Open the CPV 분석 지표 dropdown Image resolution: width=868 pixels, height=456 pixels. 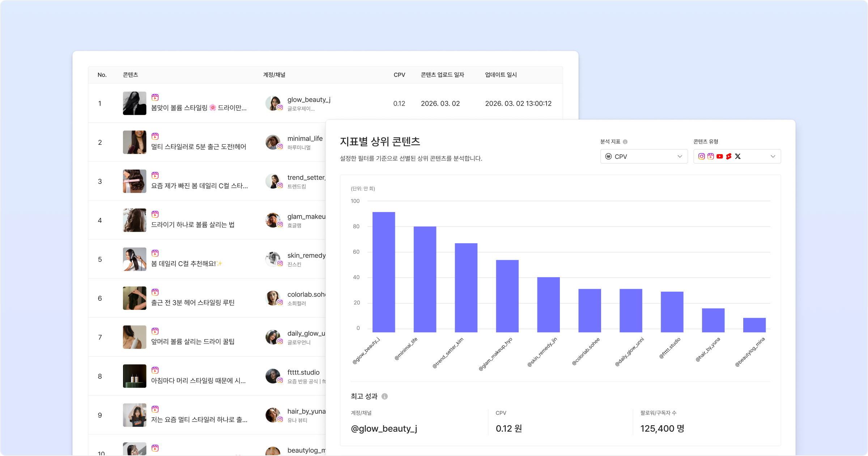coord(644,156)
